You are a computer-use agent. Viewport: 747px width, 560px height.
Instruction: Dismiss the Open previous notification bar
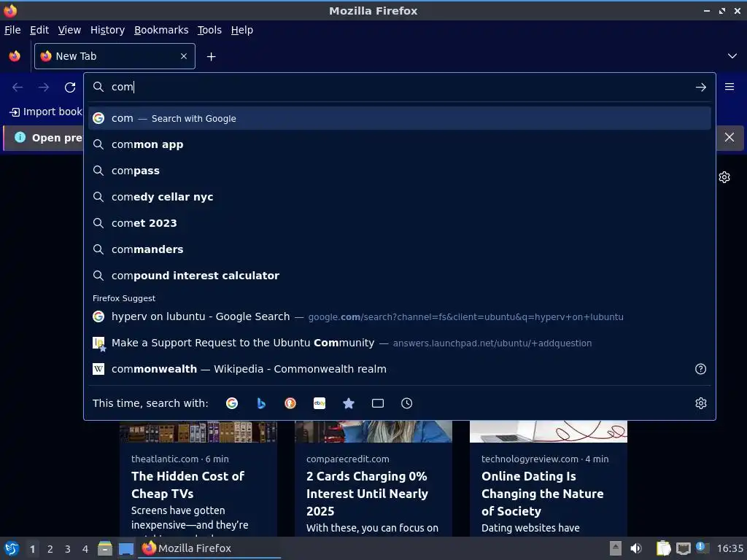point(729,138)
